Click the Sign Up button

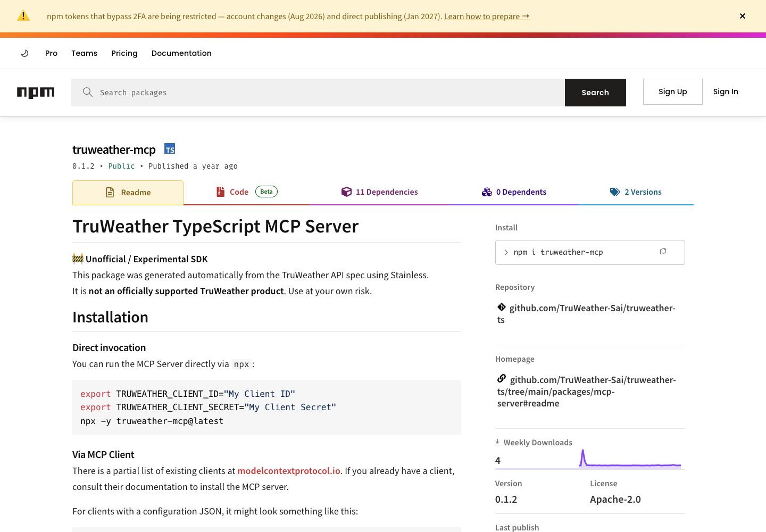[x=672, y=92]
